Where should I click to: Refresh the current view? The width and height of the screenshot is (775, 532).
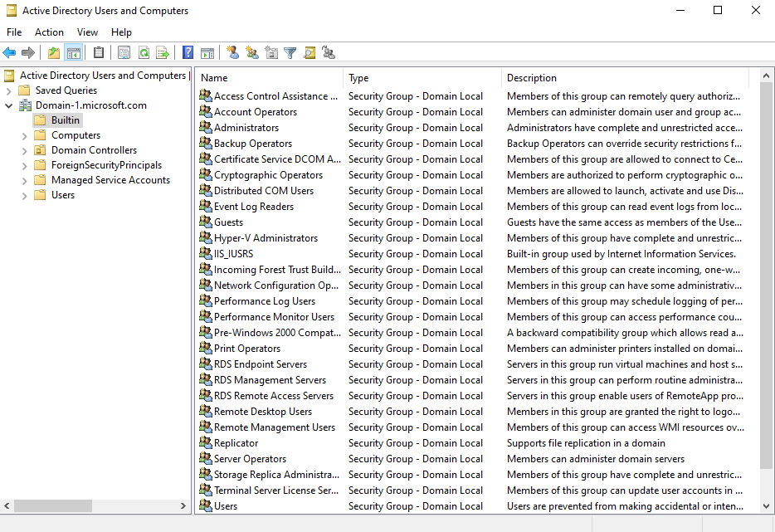click(143, 52)
